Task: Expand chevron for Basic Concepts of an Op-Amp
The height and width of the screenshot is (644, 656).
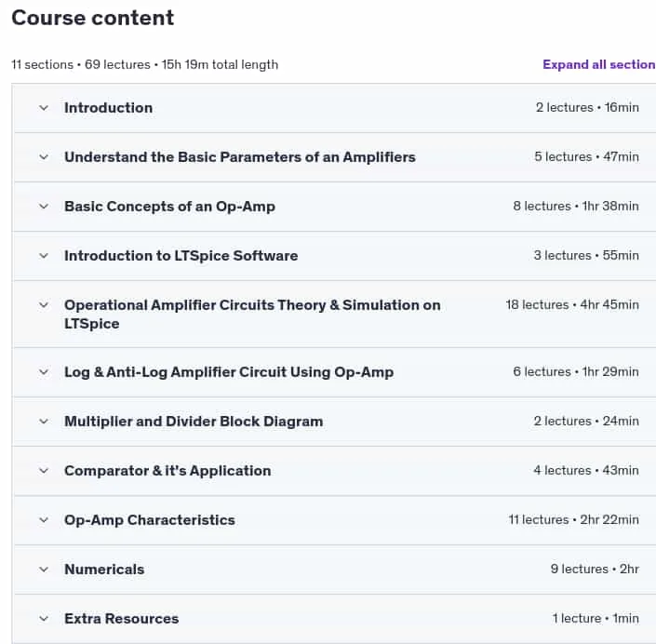Action: click(x=44, y=207)
